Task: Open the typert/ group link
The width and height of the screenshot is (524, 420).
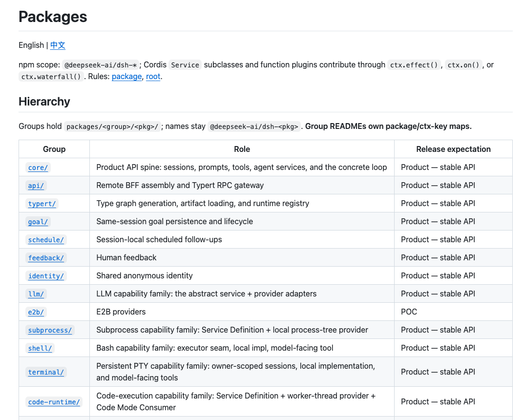Action: (42, 204)
